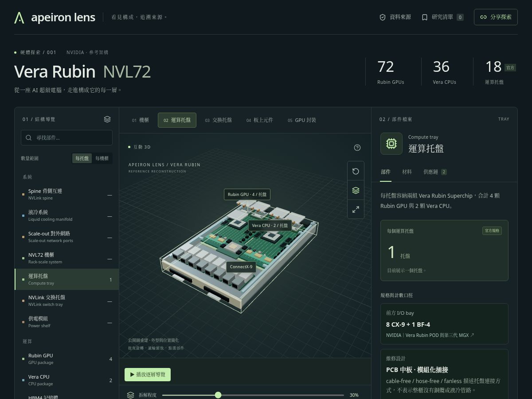
Task: Click the Compute tray chip icon
Action: (391, 144)
